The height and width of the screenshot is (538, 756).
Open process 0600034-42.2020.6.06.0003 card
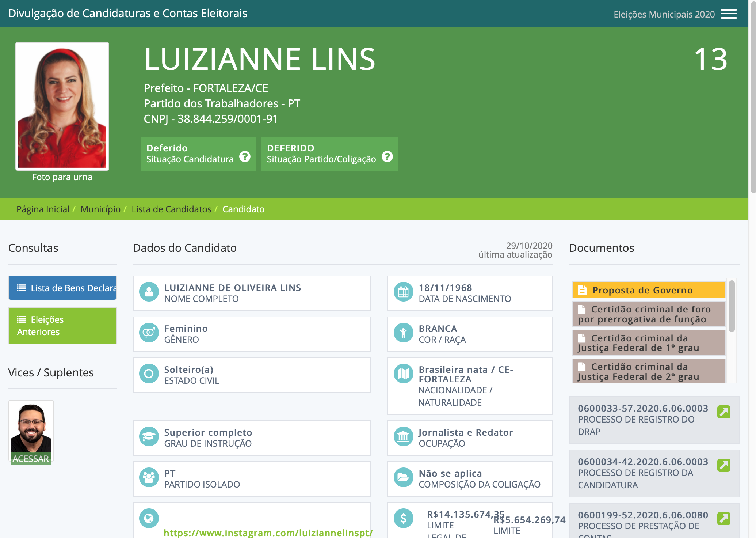point(654,473)
